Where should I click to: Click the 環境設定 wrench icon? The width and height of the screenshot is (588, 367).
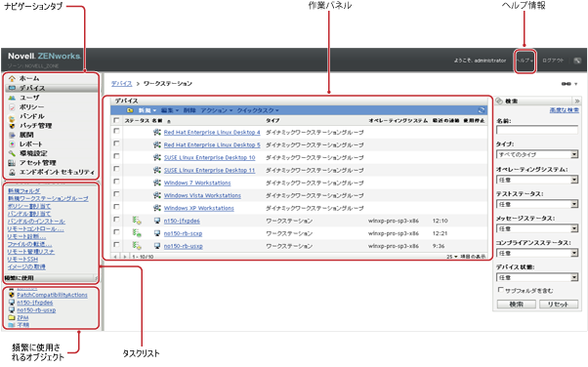click(12, 153)
